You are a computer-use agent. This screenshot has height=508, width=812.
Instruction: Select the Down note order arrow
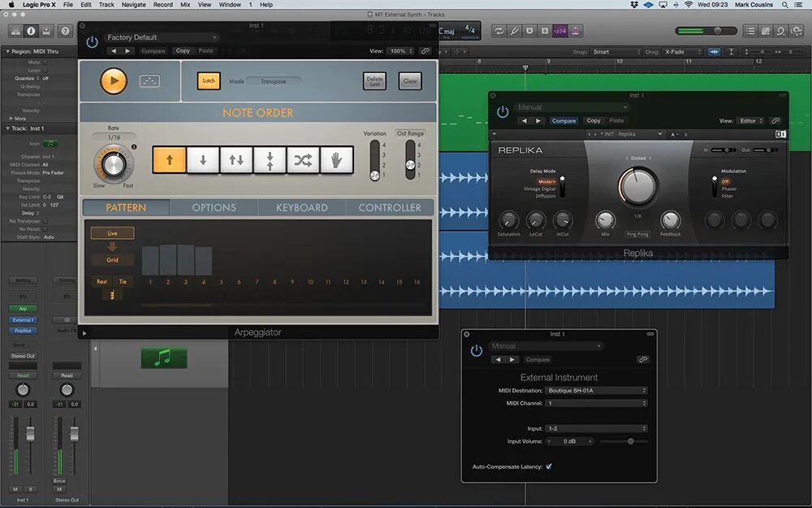pos(203,159)
